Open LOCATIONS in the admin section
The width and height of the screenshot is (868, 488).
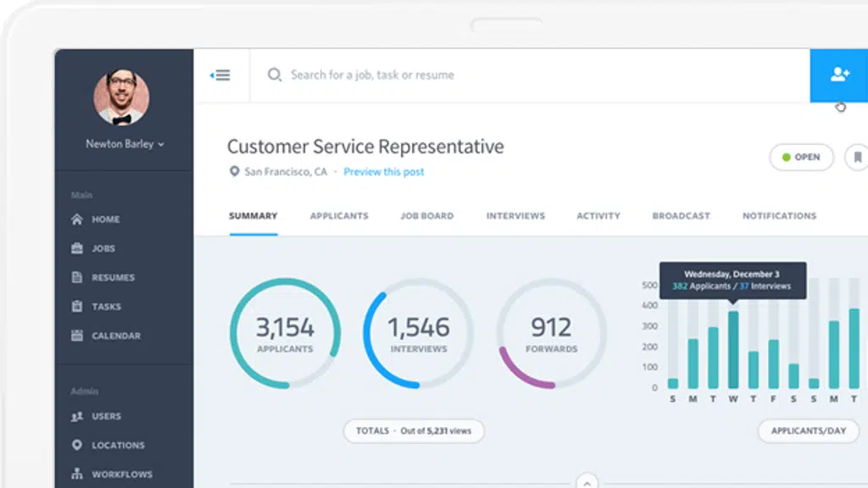click(118, 446)
